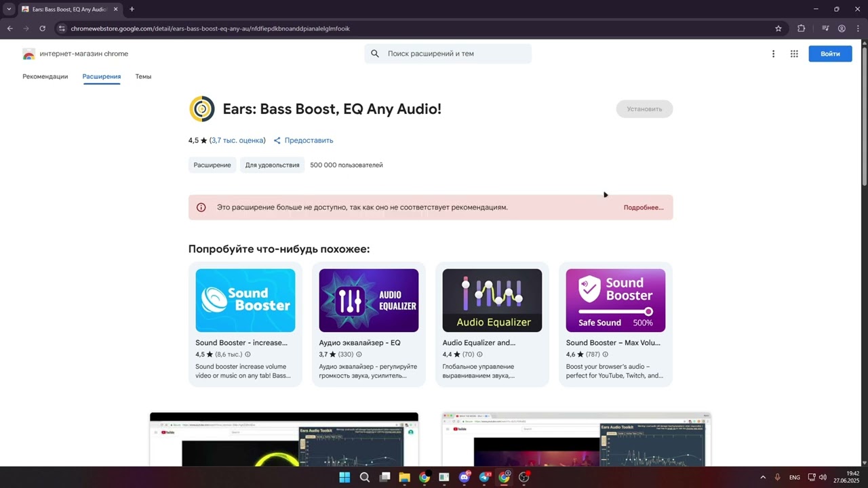The width and height of the screenshot is (868, 488).
Task: Click the 500 000 пользователей text
Action: pos(347,165)
